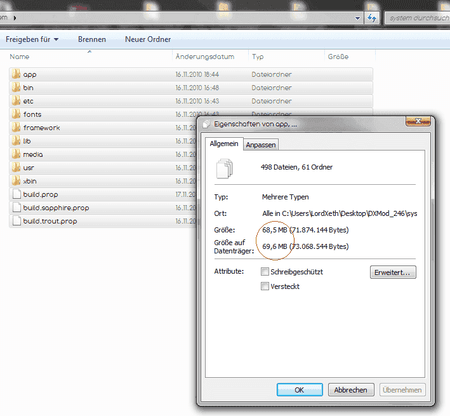This screenshot has height=416, width=450.
Task: Confirm with the OK button
Action: tap(299, 390)
